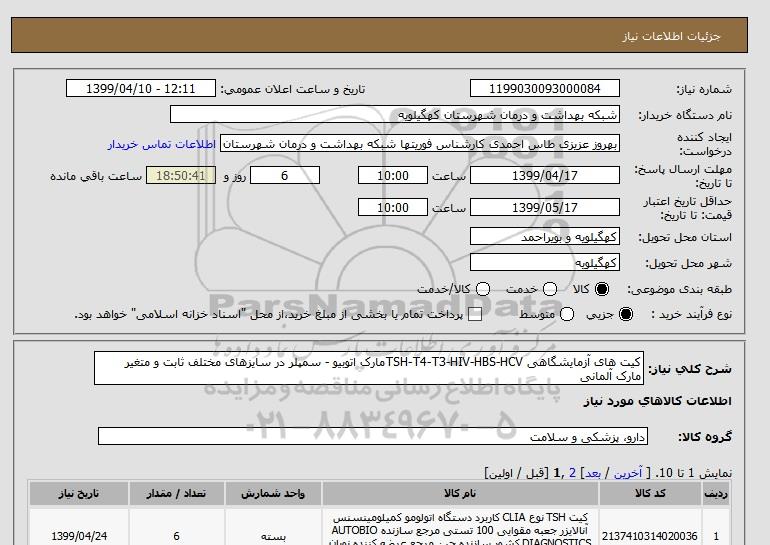Click the buyer organization name field
The width and height of the screenshot is (770, 545).
394,114
